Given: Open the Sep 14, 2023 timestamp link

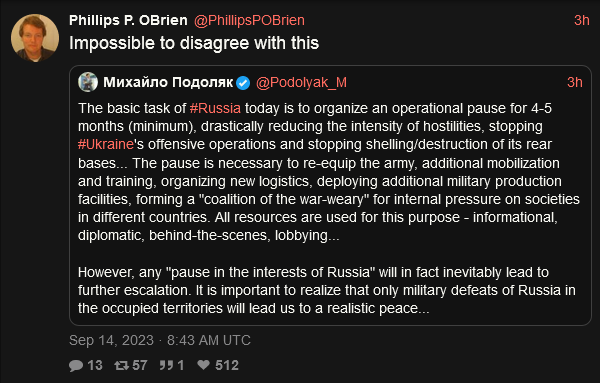Looking at the screenshot, I should pyautogui.click(x=160, y=340).
